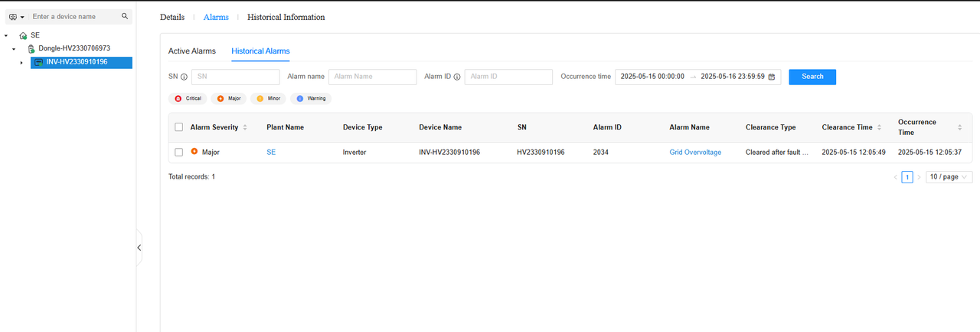Screen dimensions: 980x332
Task: Toggle the Minor severity filter
Action: click(x=268, y=98)
